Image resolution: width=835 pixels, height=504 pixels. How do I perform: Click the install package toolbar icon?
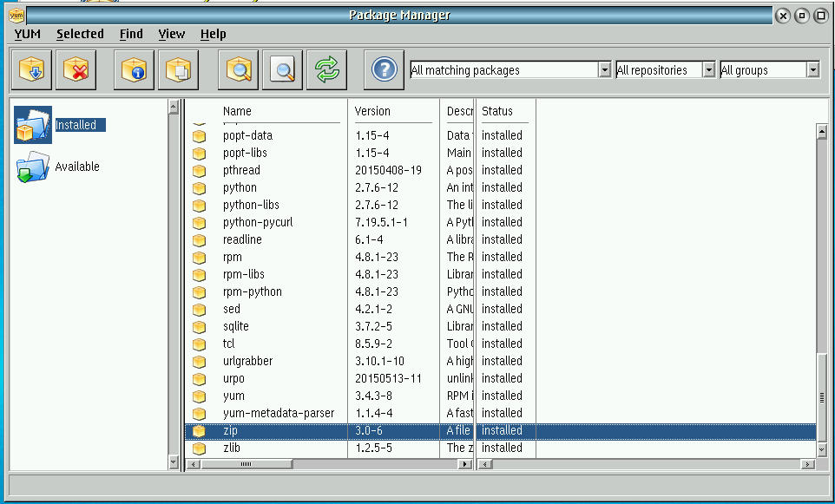point(31,70)
